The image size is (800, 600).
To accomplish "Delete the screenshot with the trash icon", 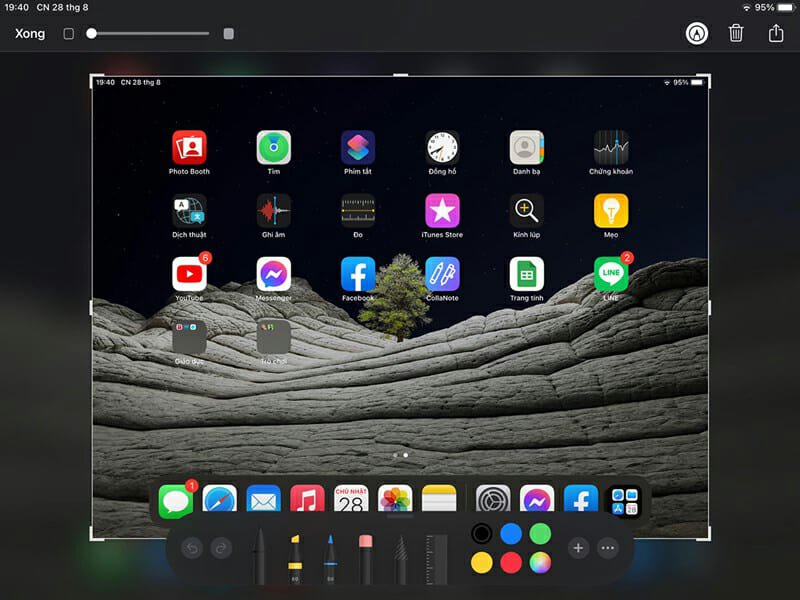I will [736, 33].
